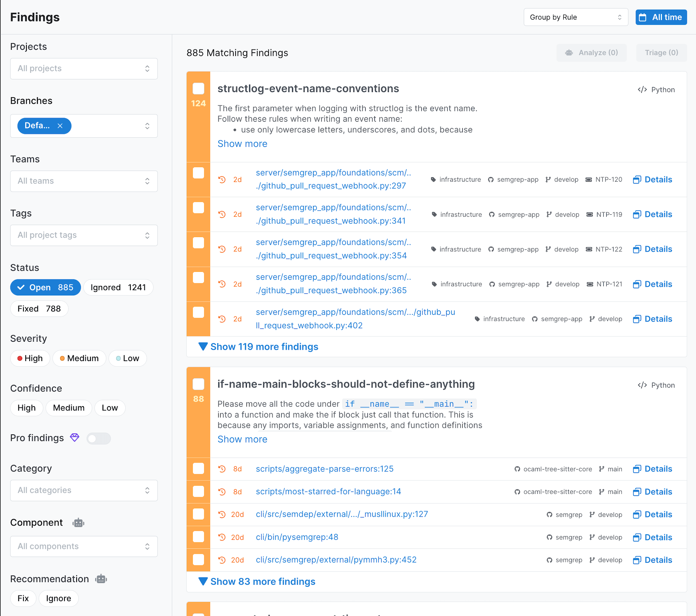Switch status filter to Fixed 788
Image resolution: width=696 pixels, height=616 pixels.
(39, 309)
